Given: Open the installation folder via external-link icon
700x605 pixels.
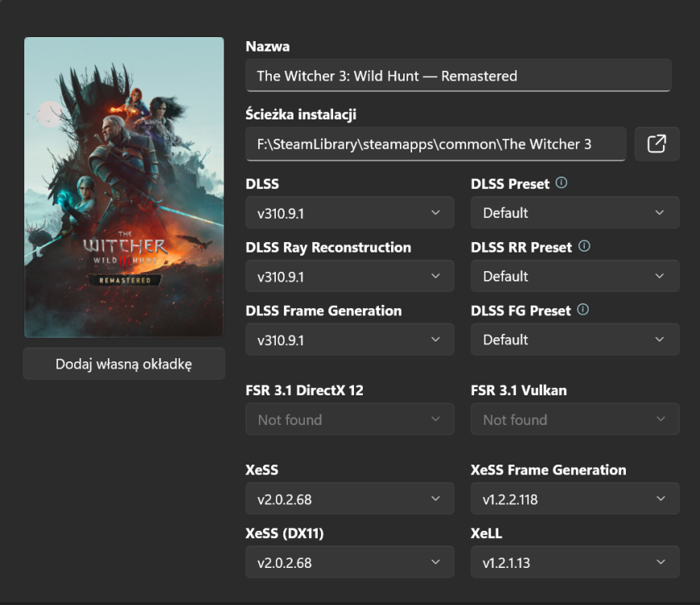Looking at the screenshot, I should coord(656,144).
